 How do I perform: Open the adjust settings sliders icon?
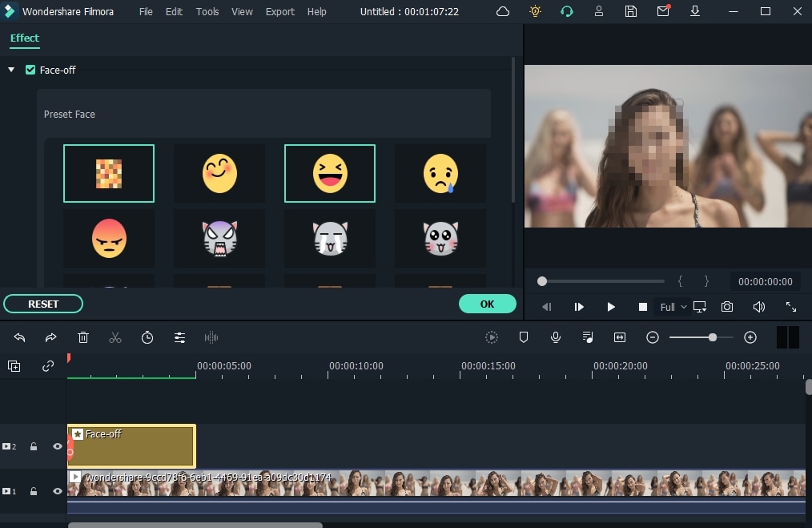(x=179, y=337)
